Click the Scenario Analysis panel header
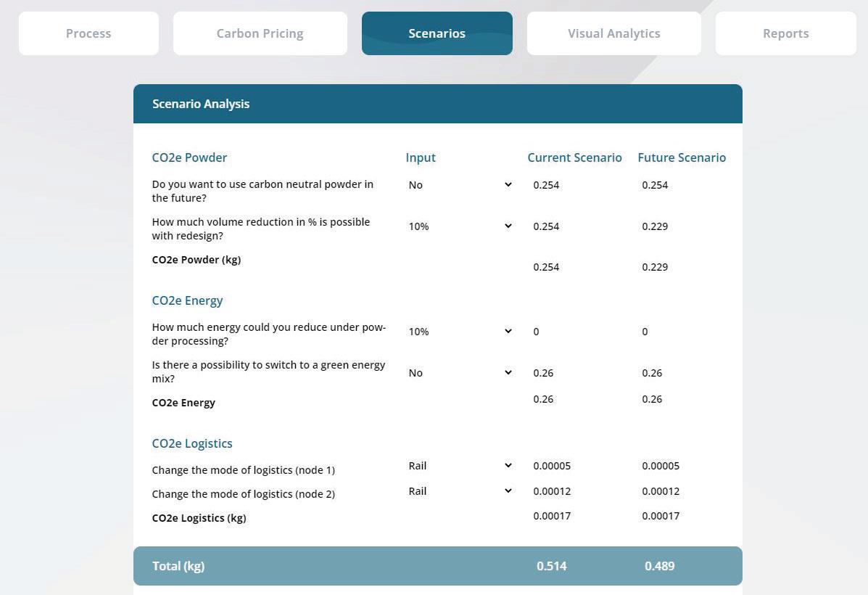868x595 pixels. coord(437,104)
